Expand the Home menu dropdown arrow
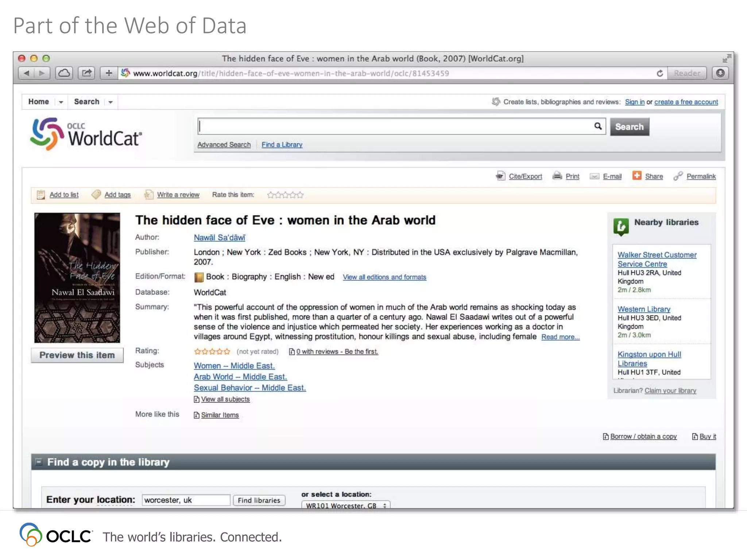Viewport: 747px width, 560px height. (61, 102)
